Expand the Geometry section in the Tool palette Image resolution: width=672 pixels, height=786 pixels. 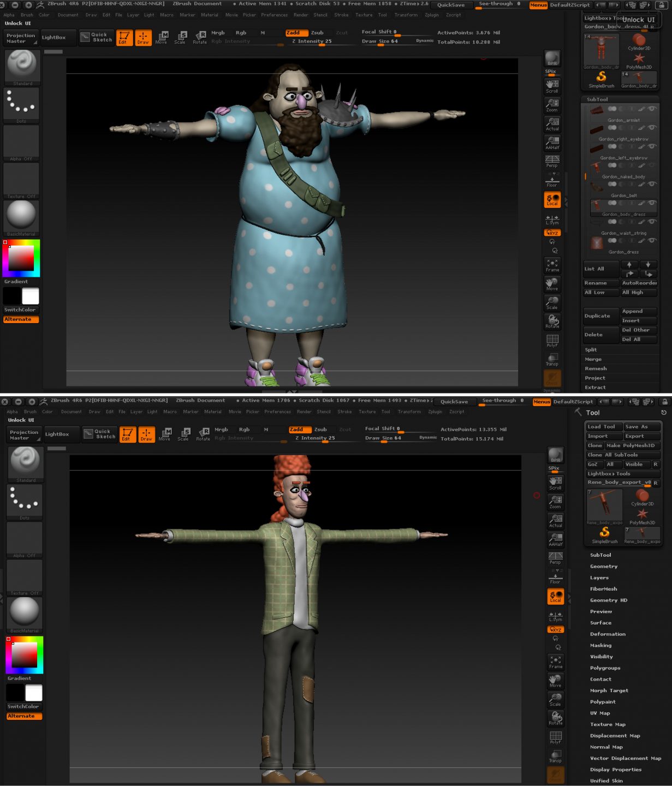point(604,567)
